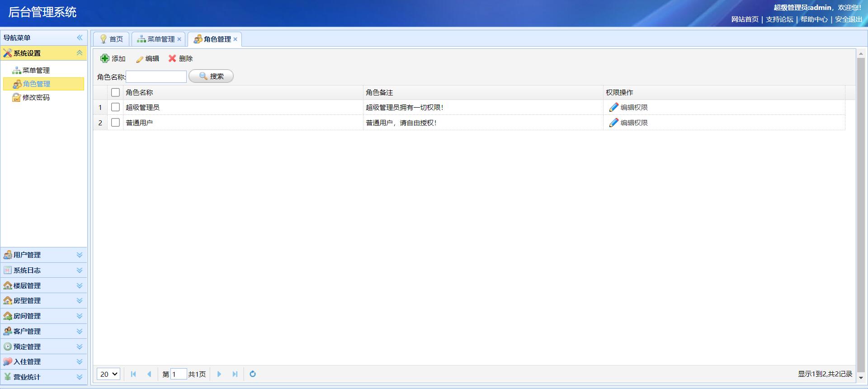Click the red X Delete icon
Image resolution: width=868 pixels, height=389 pixels.
[x=172, y=58]
